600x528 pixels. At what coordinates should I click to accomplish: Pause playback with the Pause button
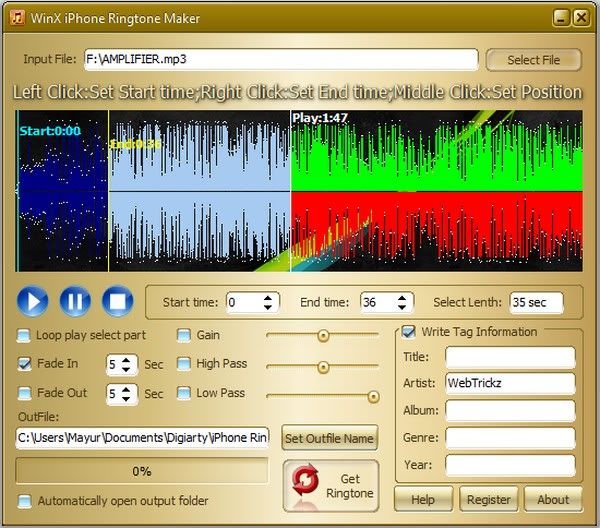coord(75,301)
